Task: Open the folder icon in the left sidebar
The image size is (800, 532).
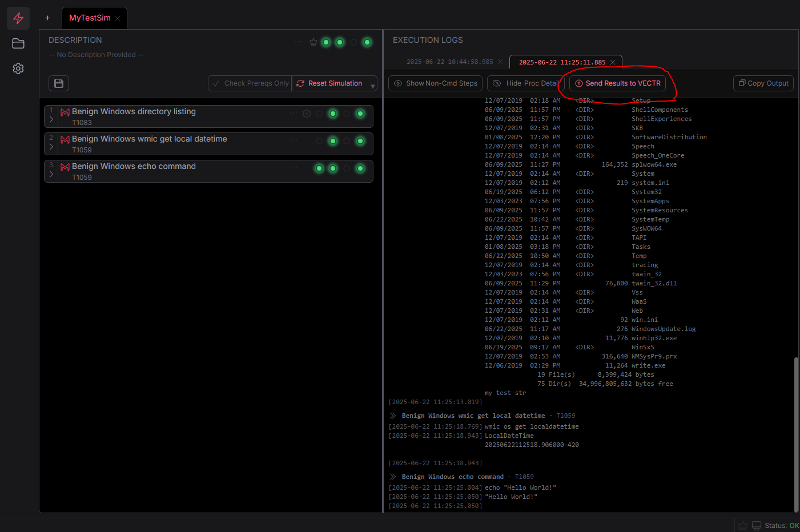Action: coord(18,43)
